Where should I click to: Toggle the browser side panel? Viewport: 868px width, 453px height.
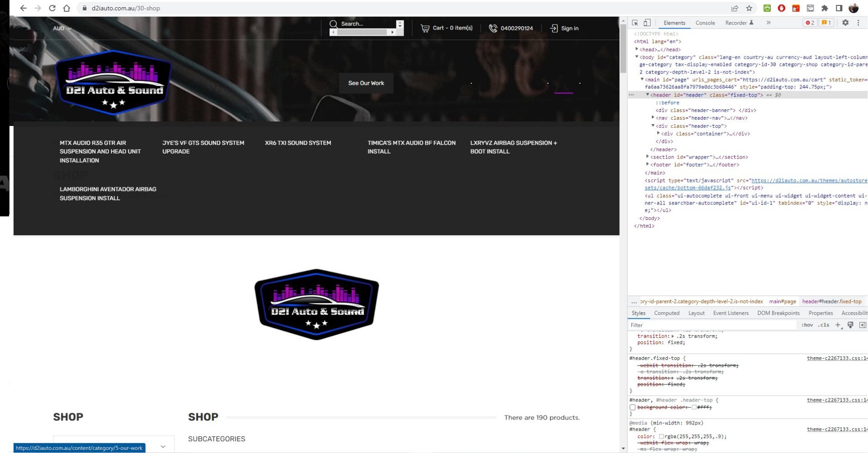(839, 8)
